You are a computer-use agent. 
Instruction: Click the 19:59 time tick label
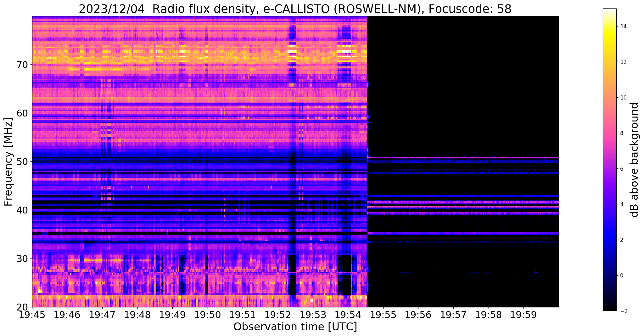(524, 315)
